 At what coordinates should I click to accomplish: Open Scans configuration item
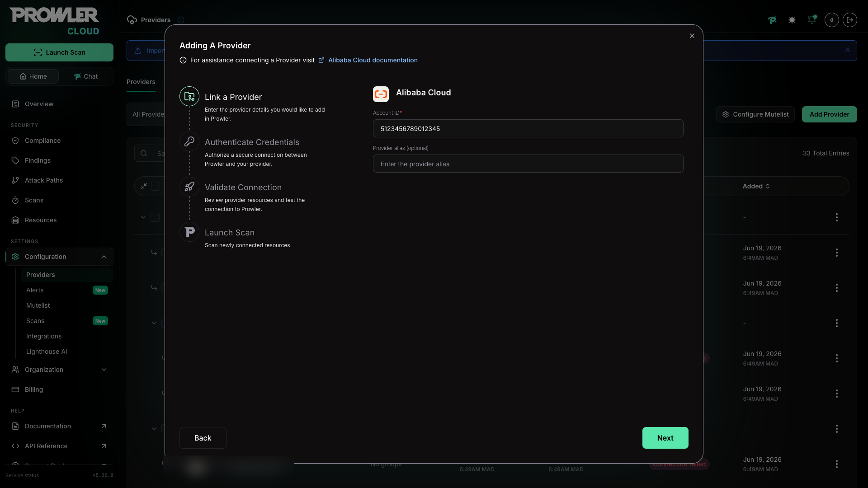tap(67, 321)
